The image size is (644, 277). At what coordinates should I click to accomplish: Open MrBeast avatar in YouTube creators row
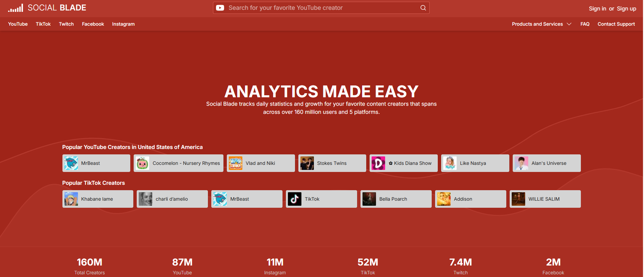(71, 163)
